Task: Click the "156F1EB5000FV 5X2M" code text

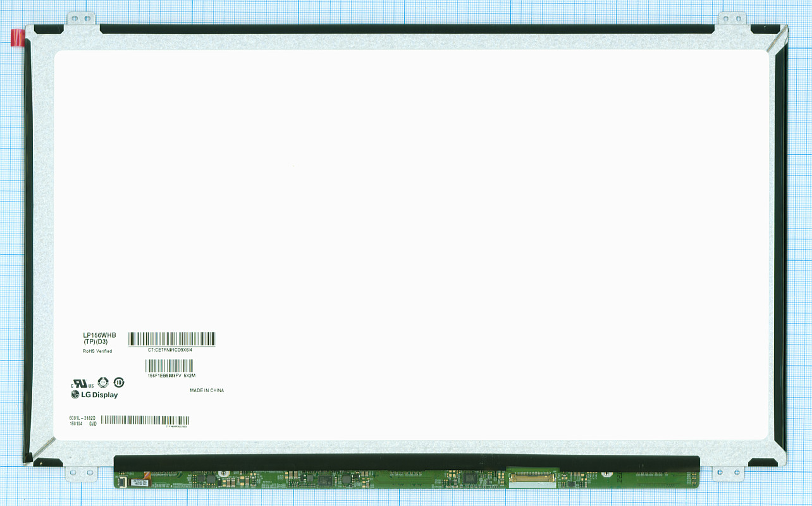Action: 171,375
